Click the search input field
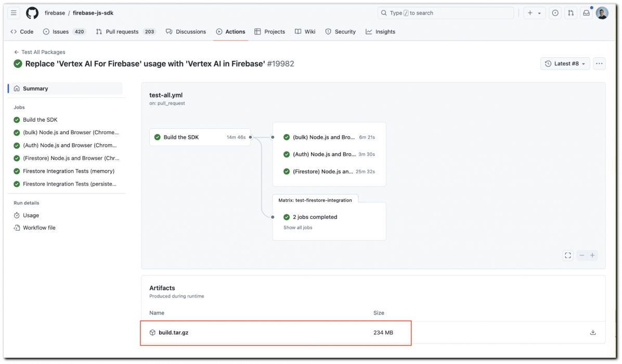This screenshot has width=622, height=364. coord(445,13)
